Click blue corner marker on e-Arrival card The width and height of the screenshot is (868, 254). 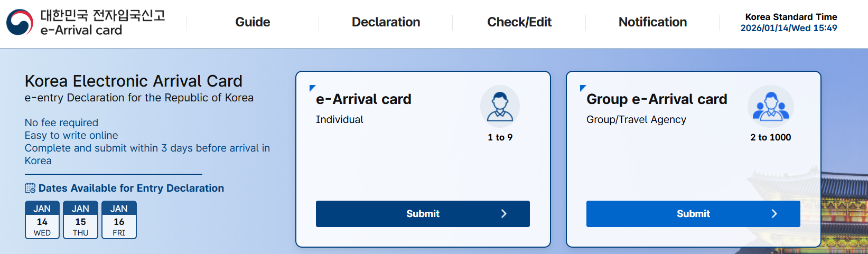point(312,88)
